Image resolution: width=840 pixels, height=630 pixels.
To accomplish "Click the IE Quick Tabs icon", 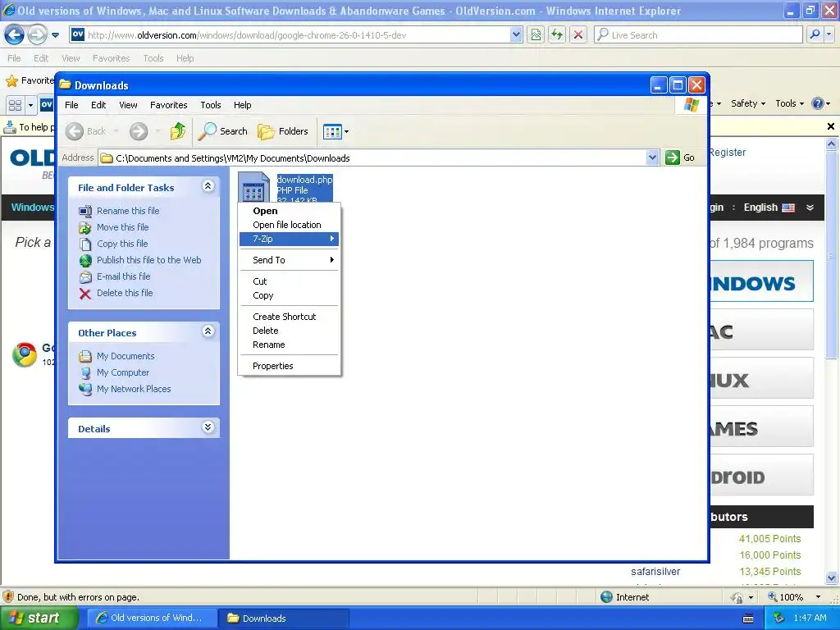I will point(15,105).
